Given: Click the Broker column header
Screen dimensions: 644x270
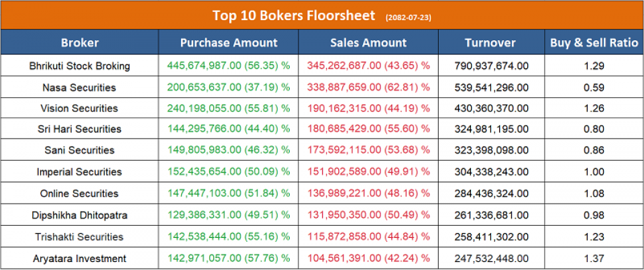Looking at the screenshot, I should point(79,43).
